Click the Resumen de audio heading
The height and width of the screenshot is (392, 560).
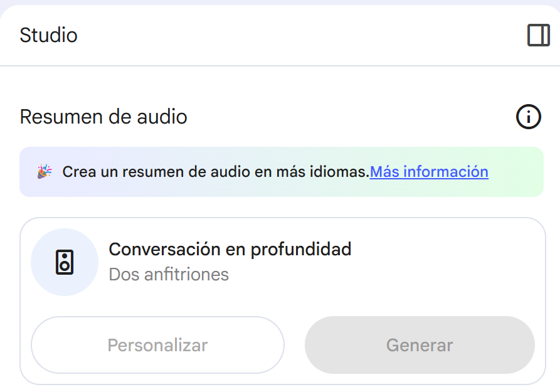(103, 117)
